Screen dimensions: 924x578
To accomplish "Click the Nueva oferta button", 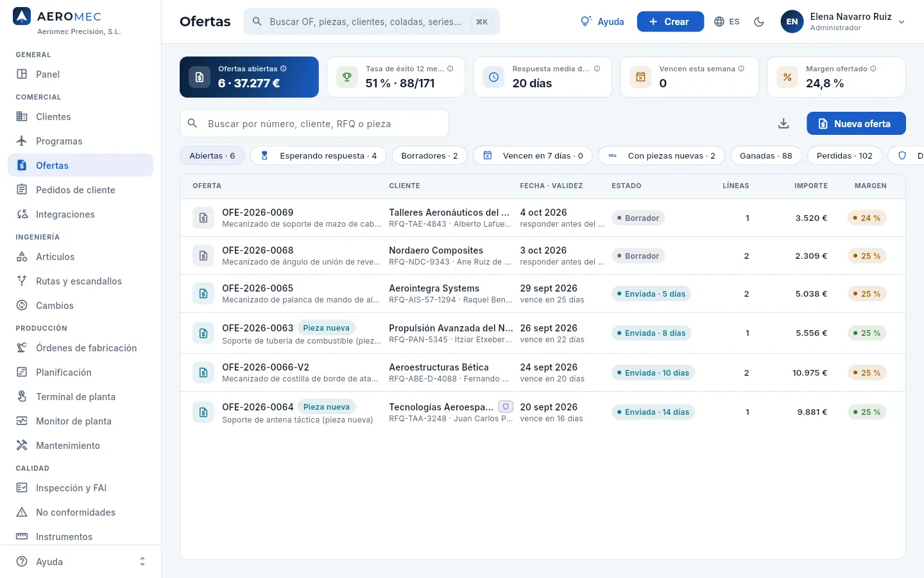I will tap(856, 123).
